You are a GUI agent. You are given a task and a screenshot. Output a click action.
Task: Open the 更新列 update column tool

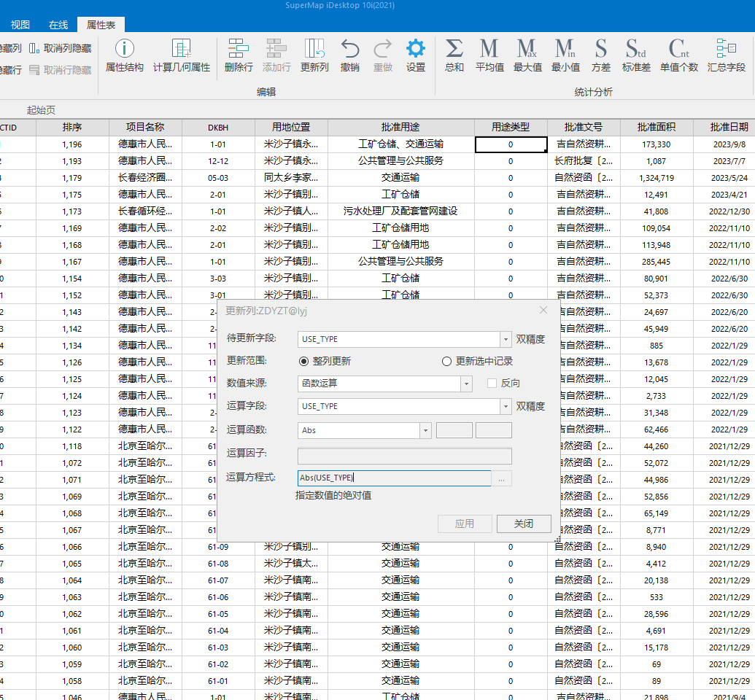314,55
